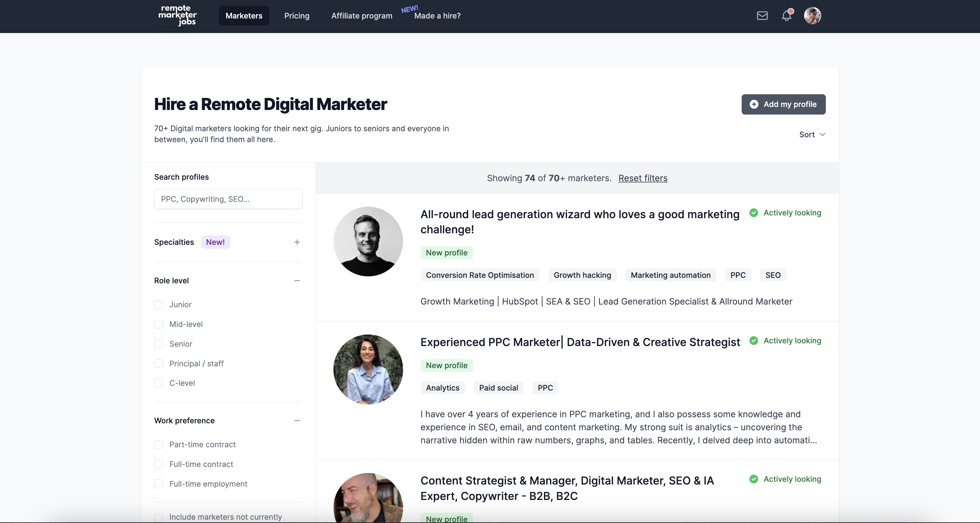Open the notifications bell icon
The width and height of the screenshot is (980, 523).
787,16
